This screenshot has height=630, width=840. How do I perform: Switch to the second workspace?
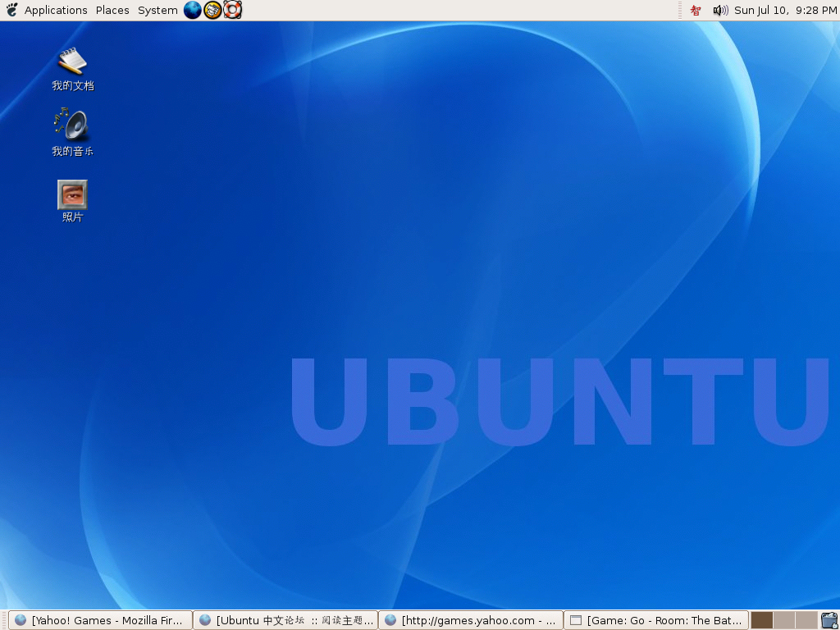coord(784,620)
